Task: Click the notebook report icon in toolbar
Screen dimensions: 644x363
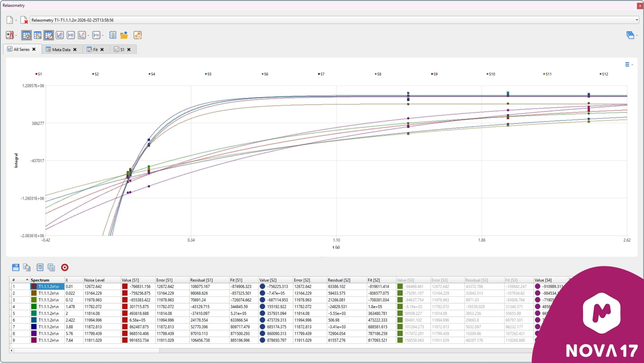Action: coord(113,35)
